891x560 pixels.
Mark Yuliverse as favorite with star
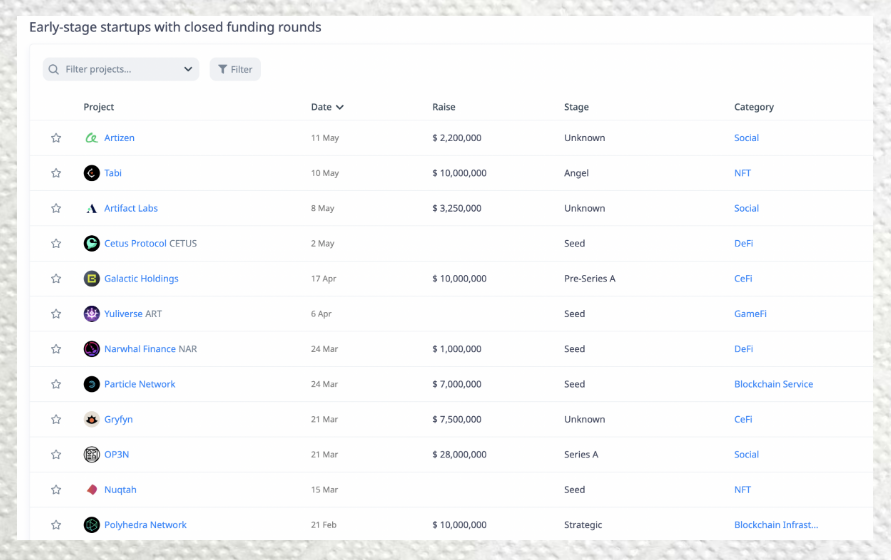pos(56,314)
